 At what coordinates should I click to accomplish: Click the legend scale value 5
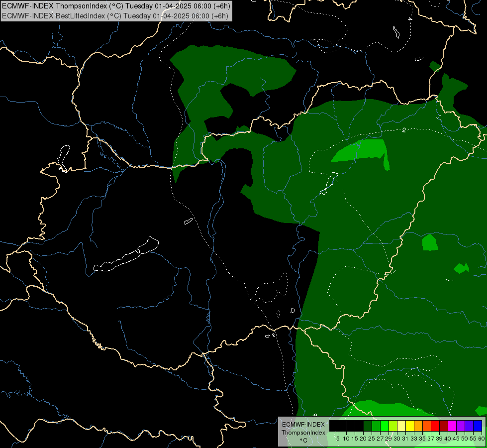[338, 439]
